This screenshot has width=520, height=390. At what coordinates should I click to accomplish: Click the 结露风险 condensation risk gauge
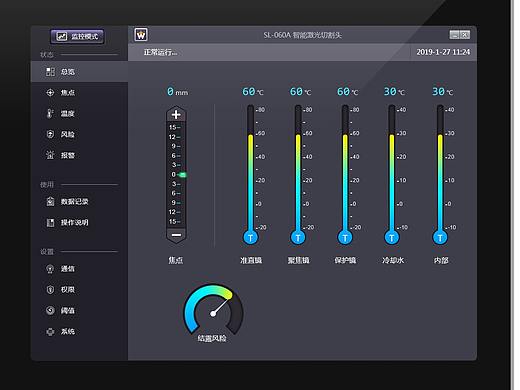(213, 310)
